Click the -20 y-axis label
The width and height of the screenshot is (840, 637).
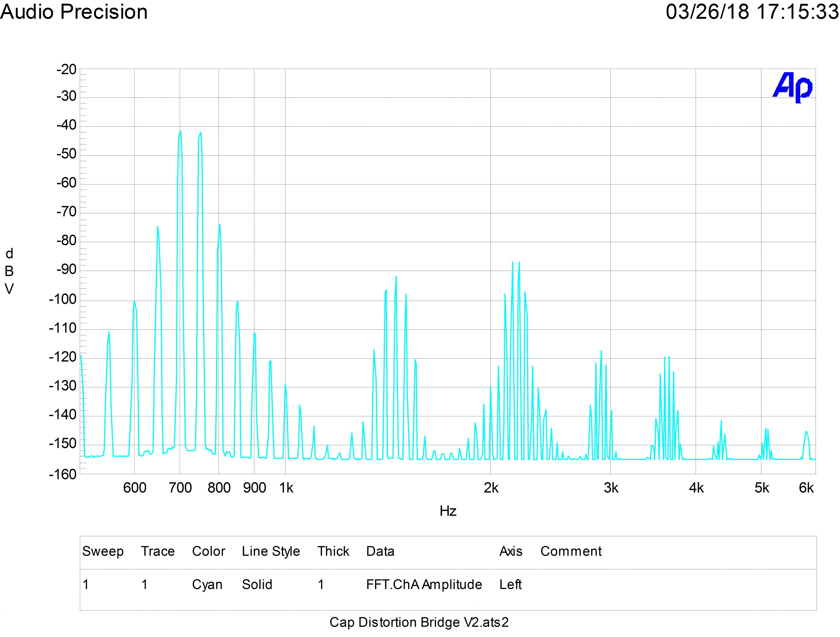[x=66, y=70]
